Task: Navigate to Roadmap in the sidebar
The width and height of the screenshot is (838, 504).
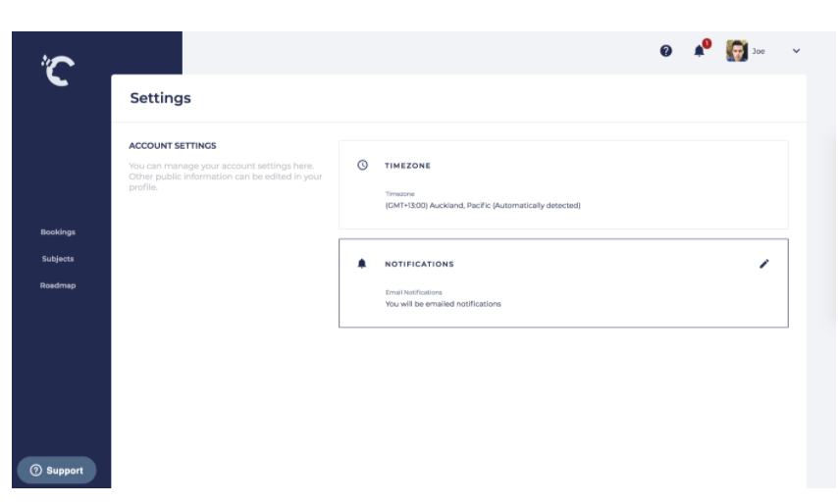Action: [x=58, y=285]
